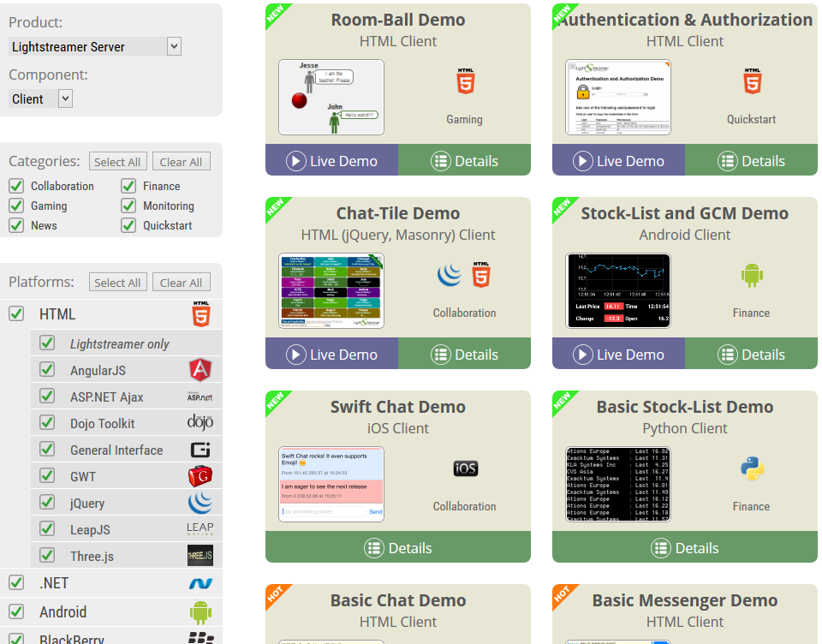The width and height of the screenshot is (822, 644).
Task: Select all platforms
Action: coord(117,282)
